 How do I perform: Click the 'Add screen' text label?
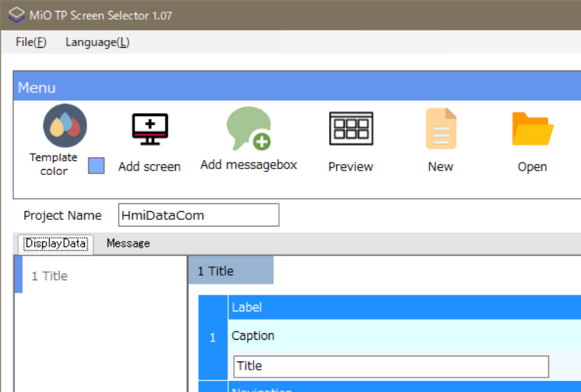pos(150,167)
